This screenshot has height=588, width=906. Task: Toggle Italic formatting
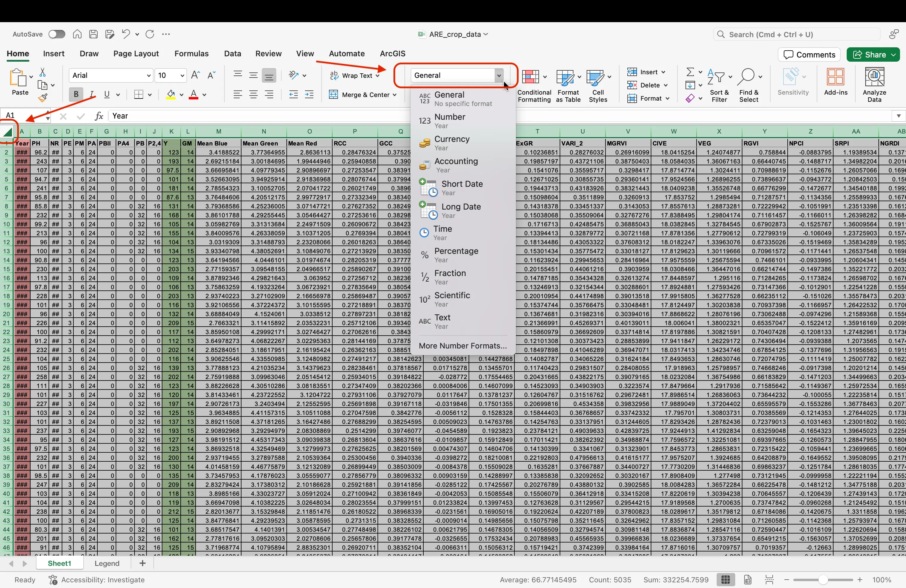(91, 94)
